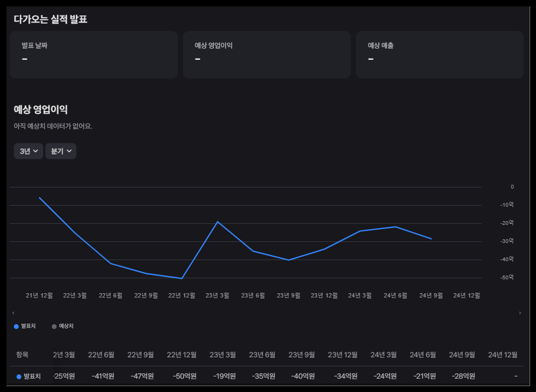Click the -21억원 table cell
Viewport: 536px width, 392px height.
pos(424,377)
